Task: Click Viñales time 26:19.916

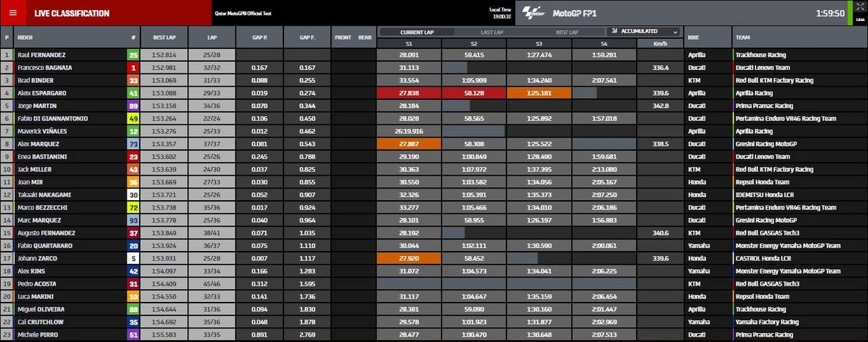Action: tap(409, 131)
